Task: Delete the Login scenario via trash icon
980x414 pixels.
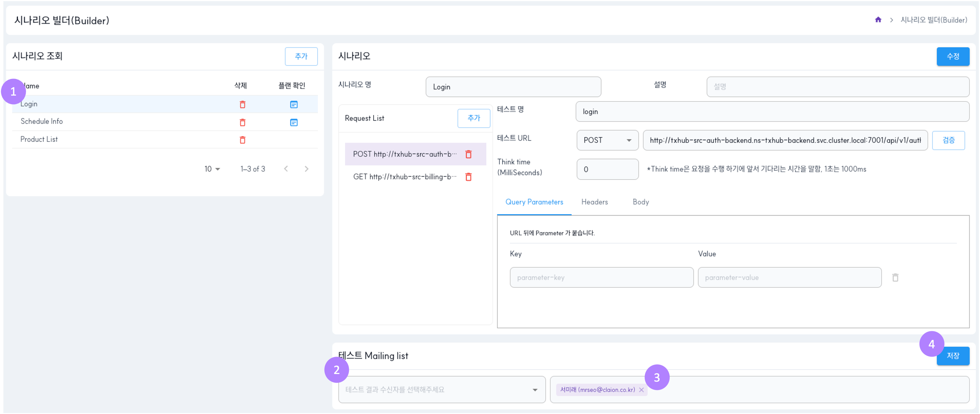Action: click(242, 104)
